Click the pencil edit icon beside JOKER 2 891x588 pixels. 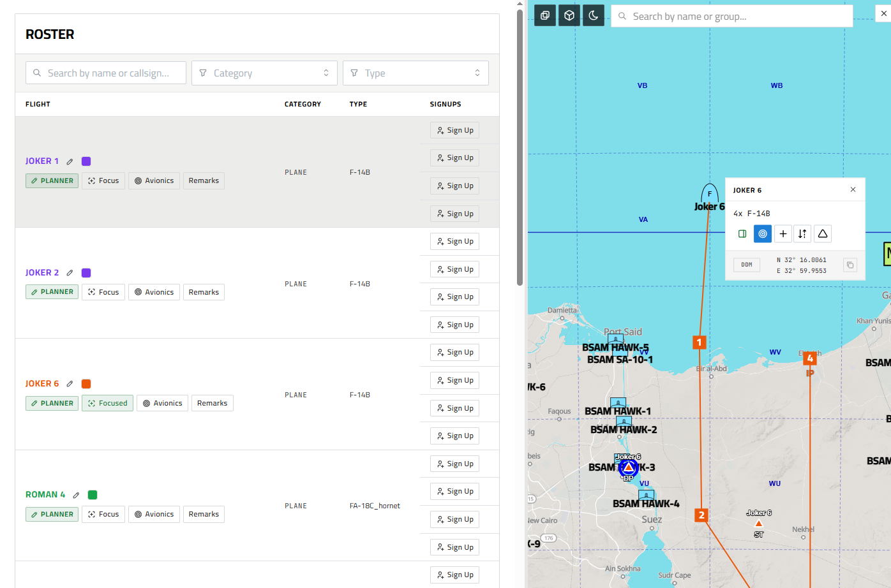(70, 273)
